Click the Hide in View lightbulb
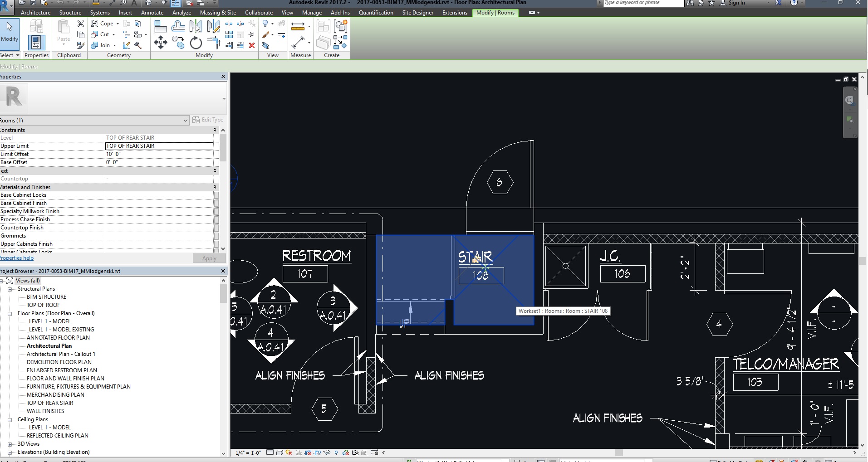868x462 pixels. 265,24
